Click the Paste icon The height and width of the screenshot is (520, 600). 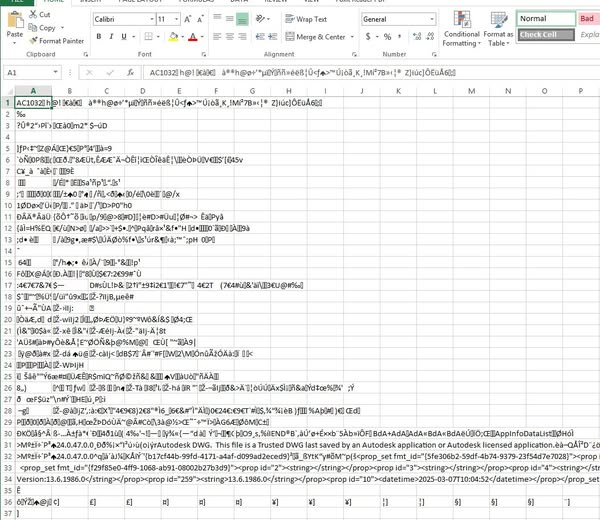14,22
